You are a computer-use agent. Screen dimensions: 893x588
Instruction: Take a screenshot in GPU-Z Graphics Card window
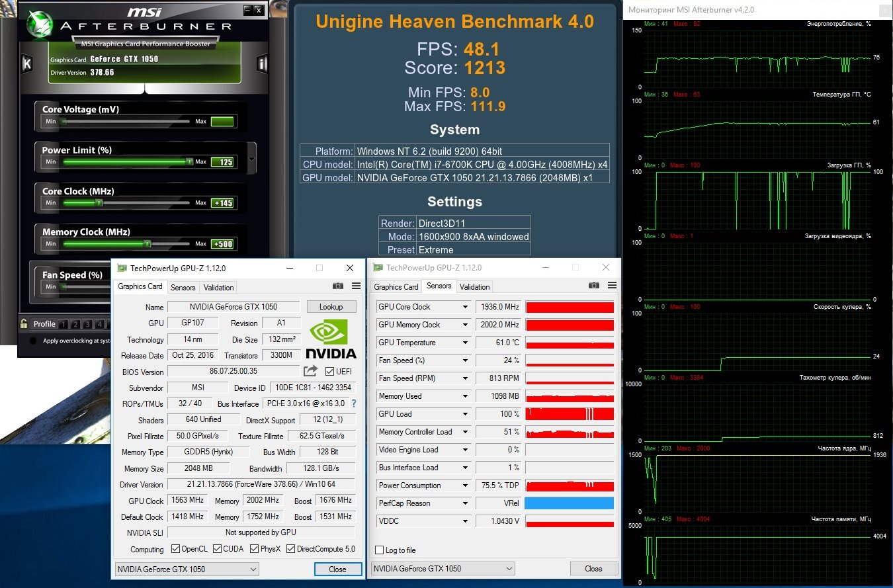coord(338,286)
